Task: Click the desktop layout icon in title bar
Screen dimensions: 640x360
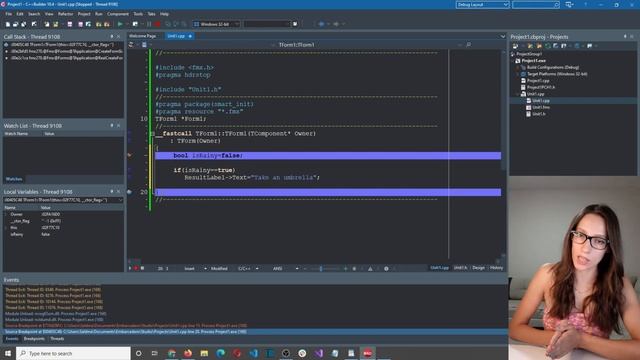Action: coord(569,4)
